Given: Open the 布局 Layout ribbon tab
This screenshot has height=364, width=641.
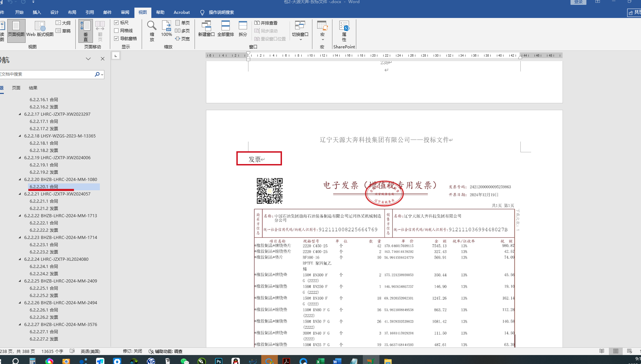Looking at the screenshot, I should click(72, 12).
